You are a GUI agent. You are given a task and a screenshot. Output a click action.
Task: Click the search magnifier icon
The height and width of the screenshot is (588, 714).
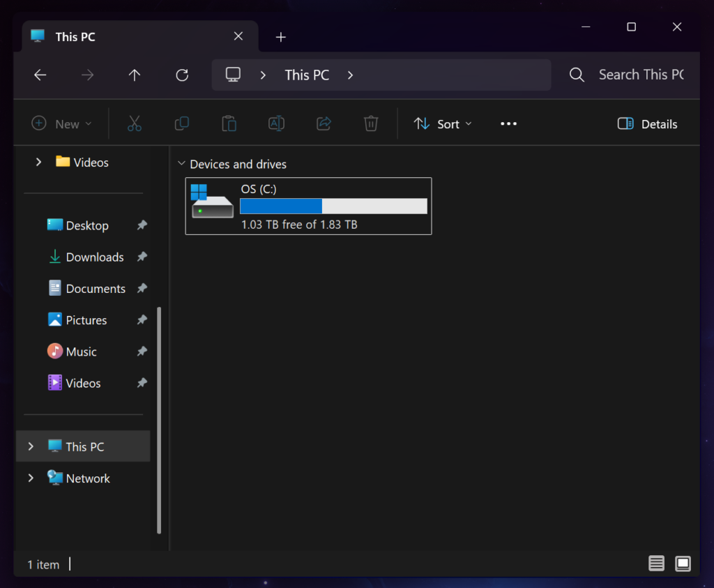[577, 75]
